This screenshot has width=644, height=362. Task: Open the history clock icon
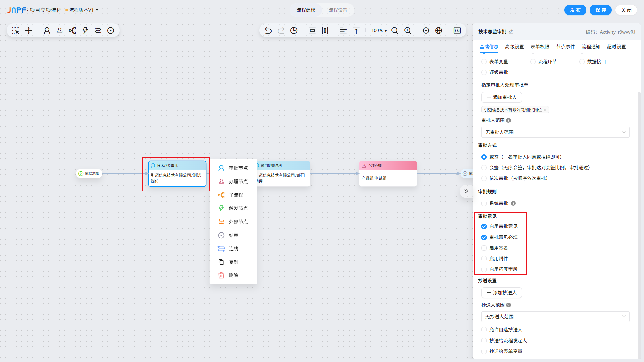294,31
